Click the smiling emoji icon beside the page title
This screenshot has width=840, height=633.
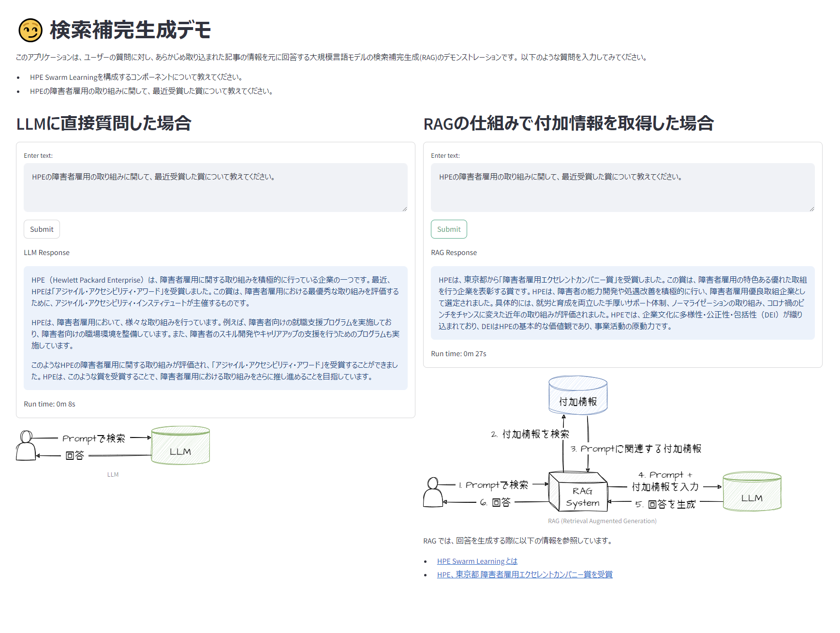(x=30, y=30)
